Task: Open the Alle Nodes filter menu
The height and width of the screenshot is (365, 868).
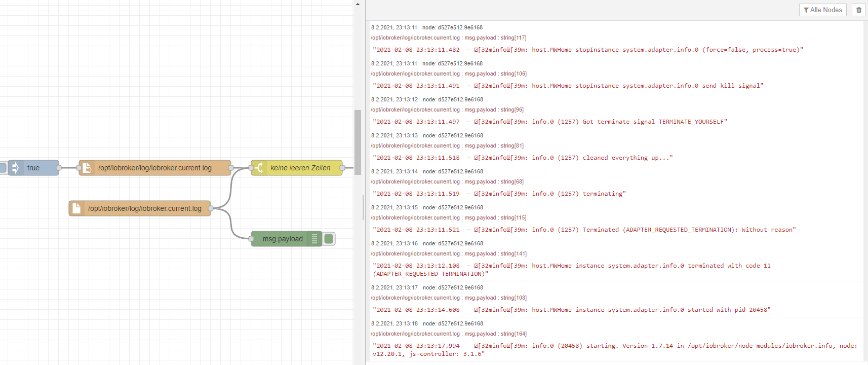Action: [822, 10]
